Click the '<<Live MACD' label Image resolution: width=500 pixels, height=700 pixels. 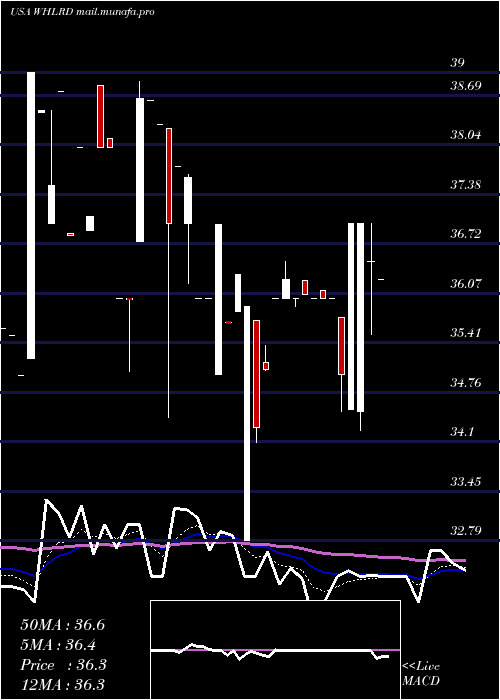pos(421,674)
